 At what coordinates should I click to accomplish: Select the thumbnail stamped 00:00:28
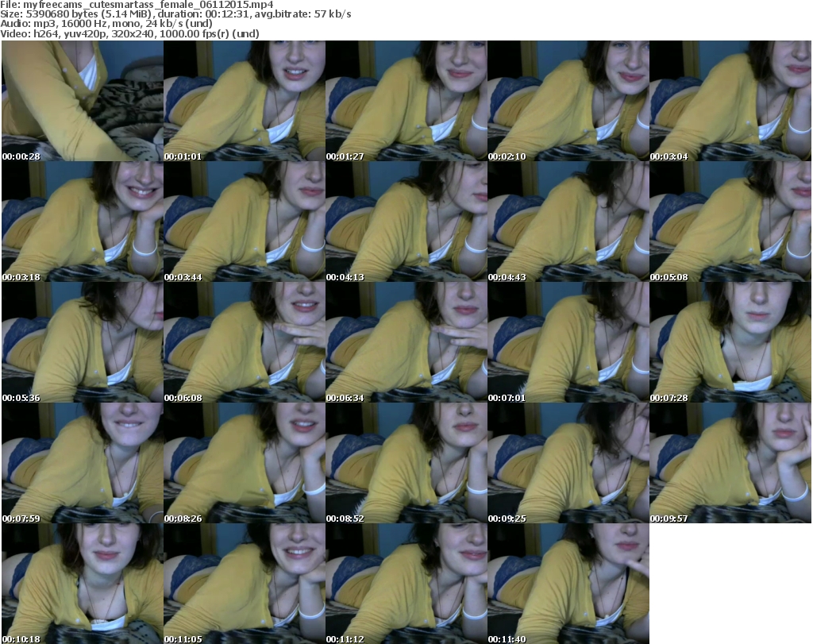click(x=83, y=101)
